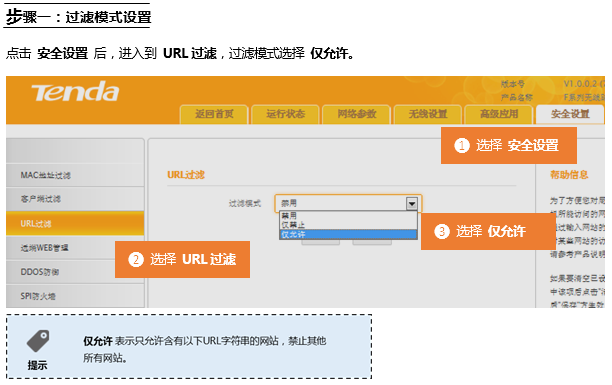Click the Tenda logo
Viewport: 612px width, 385px height.
[x=75, y=92]
